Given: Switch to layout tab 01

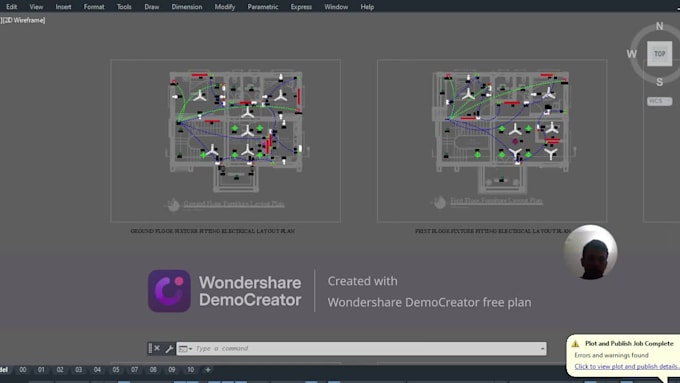Looking at the screenshot, I should 41,370.
